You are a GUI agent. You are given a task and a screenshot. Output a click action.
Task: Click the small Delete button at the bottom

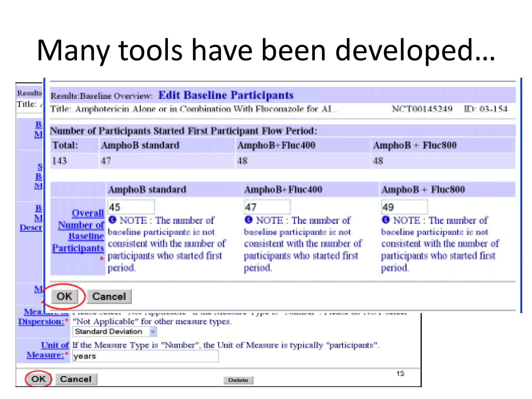[x=238, y=380]
